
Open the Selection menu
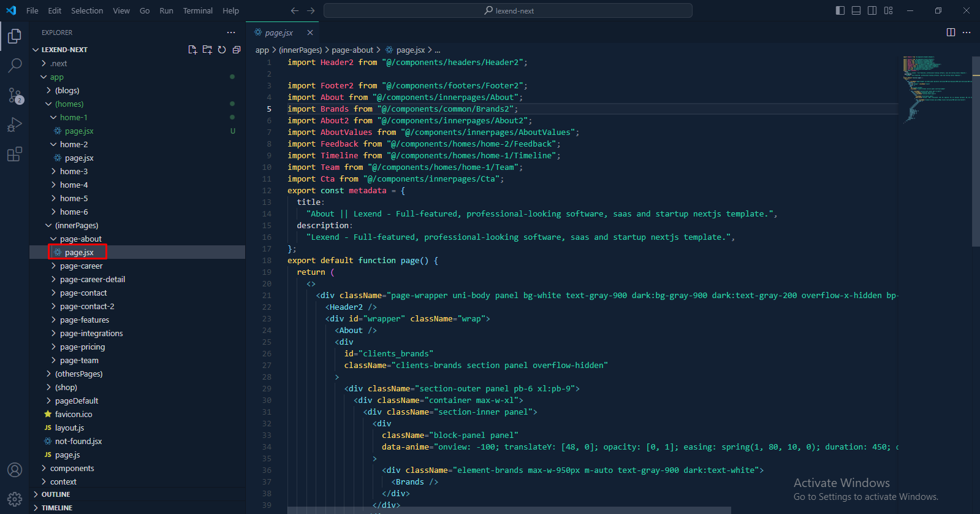(x=87, y=10)
